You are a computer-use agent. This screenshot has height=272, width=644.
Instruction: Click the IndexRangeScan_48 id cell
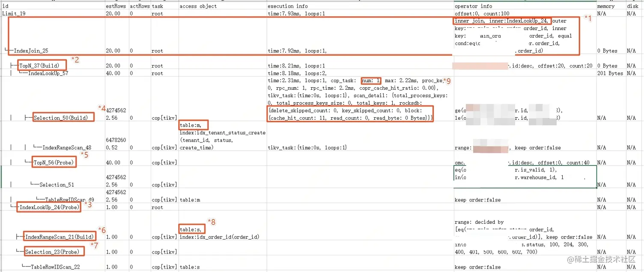(x=53, y=136)
